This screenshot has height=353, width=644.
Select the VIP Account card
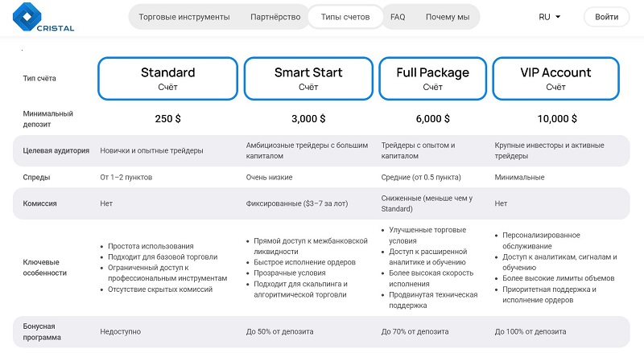tap(555, 78)
